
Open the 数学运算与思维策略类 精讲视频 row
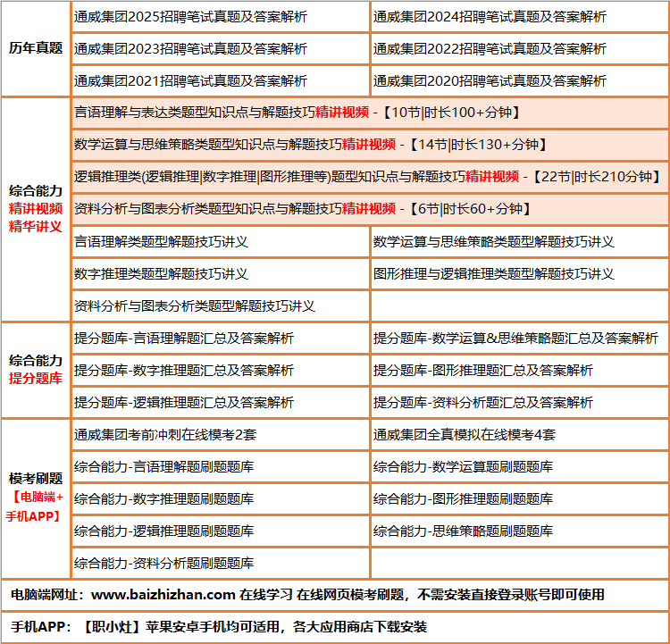(370, 145)
